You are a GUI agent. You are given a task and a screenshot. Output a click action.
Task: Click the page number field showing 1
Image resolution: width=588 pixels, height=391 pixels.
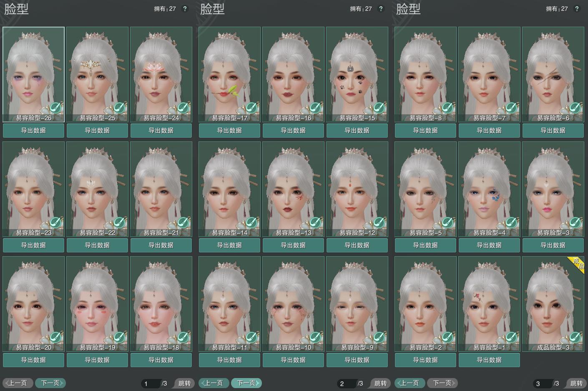(150, 383)
